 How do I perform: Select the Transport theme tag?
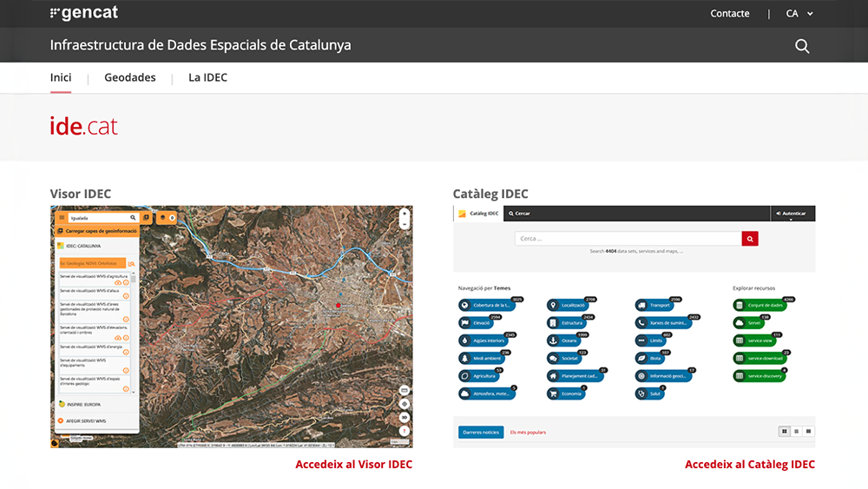pos(654,305)
